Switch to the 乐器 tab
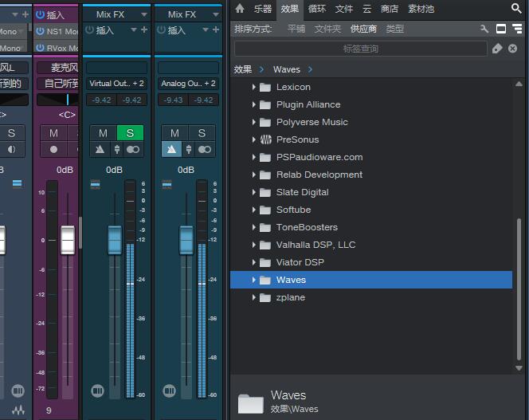 [262, 9]
